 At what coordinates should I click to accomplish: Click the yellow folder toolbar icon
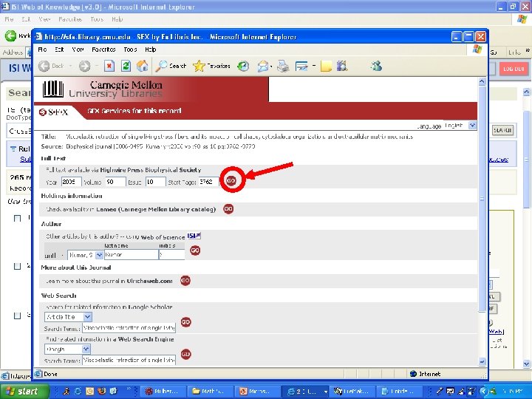[326, 66]
